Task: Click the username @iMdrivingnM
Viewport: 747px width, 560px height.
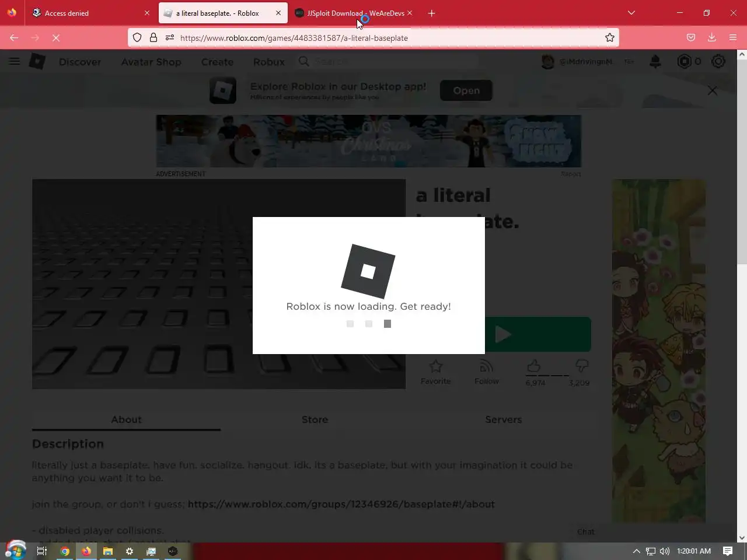Action: coord(587,61)
